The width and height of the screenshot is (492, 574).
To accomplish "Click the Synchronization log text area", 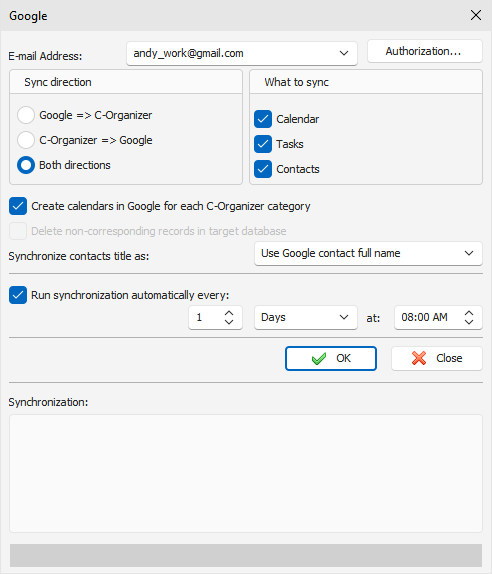I will (246, 473).
